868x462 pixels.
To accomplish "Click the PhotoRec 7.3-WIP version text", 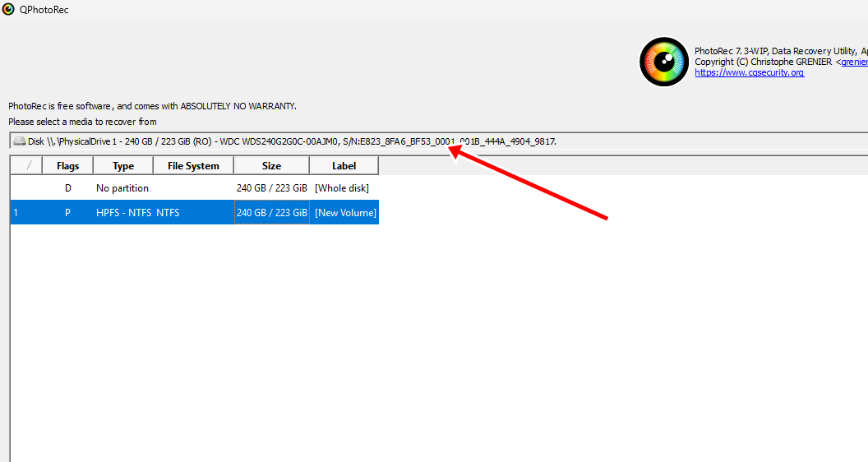I will (x=781, y=51).
